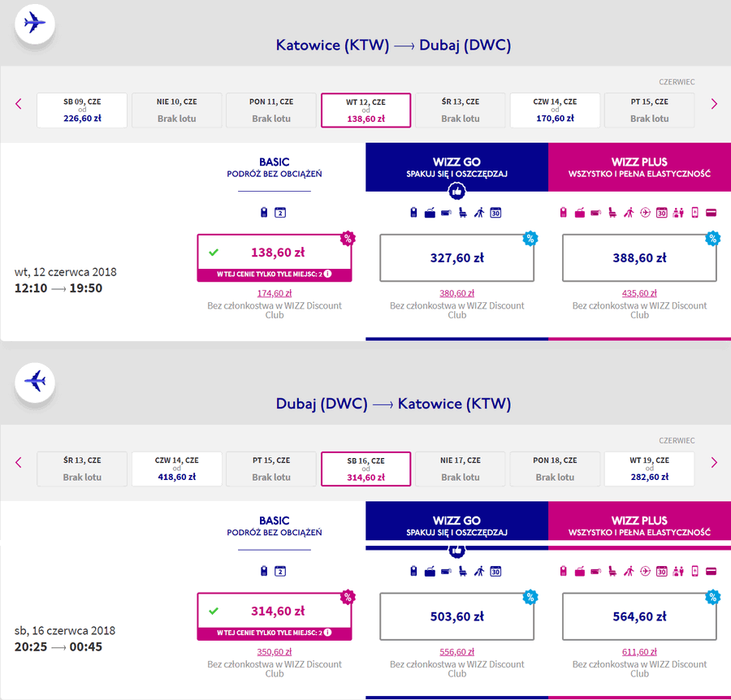Show earlier dates for Katowice to Dubaj
Image resolution: width=731 pixels, height=700 pixels.
pyautogui.click(x=19, y=103)
